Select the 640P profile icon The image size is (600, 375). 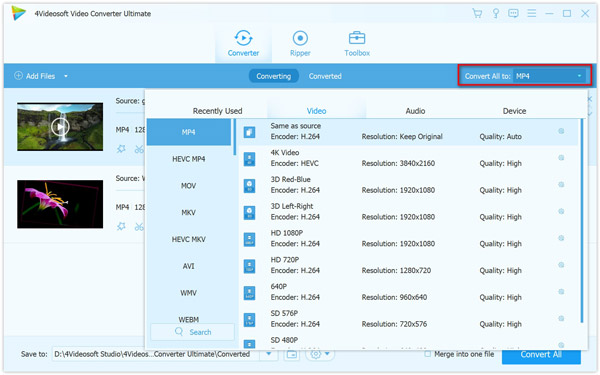click(249, 293)
